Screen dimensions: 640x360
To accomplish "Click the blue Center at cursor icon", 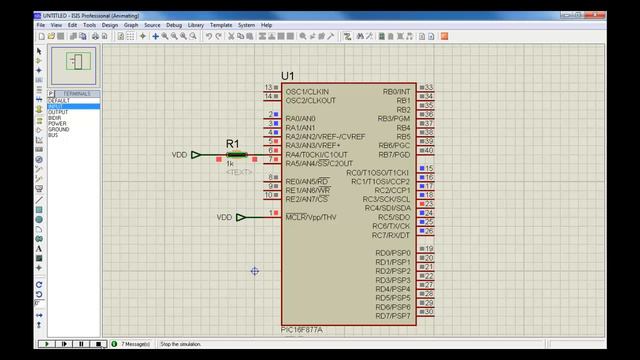I will (x=156, y=36).
